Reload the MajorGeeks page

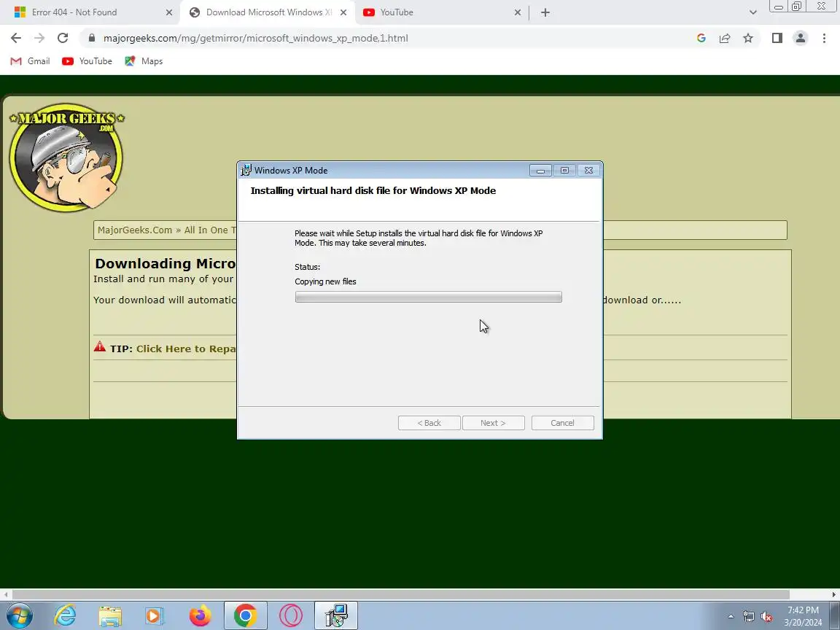click(x=63, y=38)
